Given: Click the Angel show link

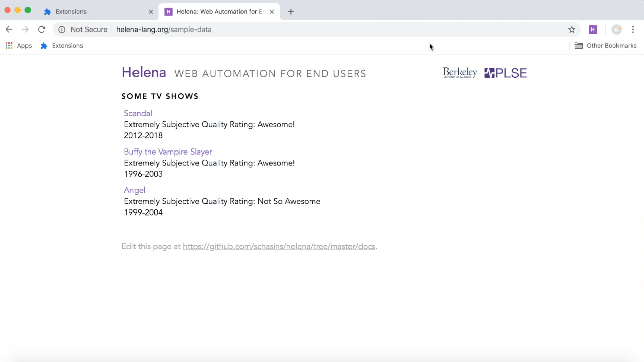Looking at the screenshot, I should (135, 190).
